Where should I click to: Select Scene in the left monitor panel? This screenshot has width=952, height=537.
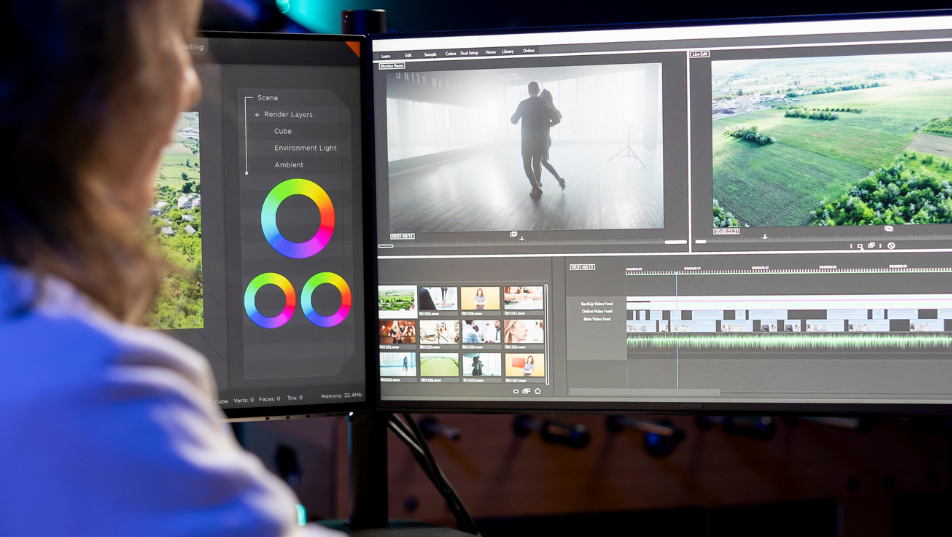point(268,98)
